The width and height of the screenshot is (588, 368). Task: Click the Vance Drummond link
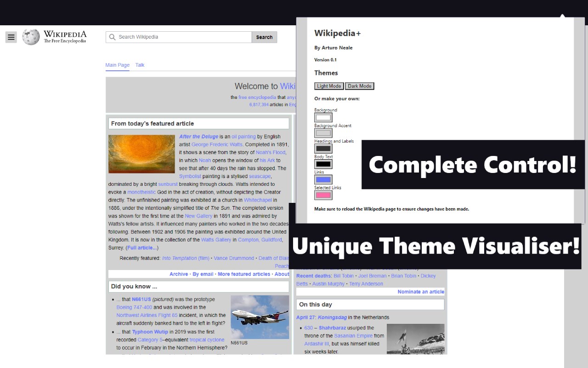click(234, 258)
